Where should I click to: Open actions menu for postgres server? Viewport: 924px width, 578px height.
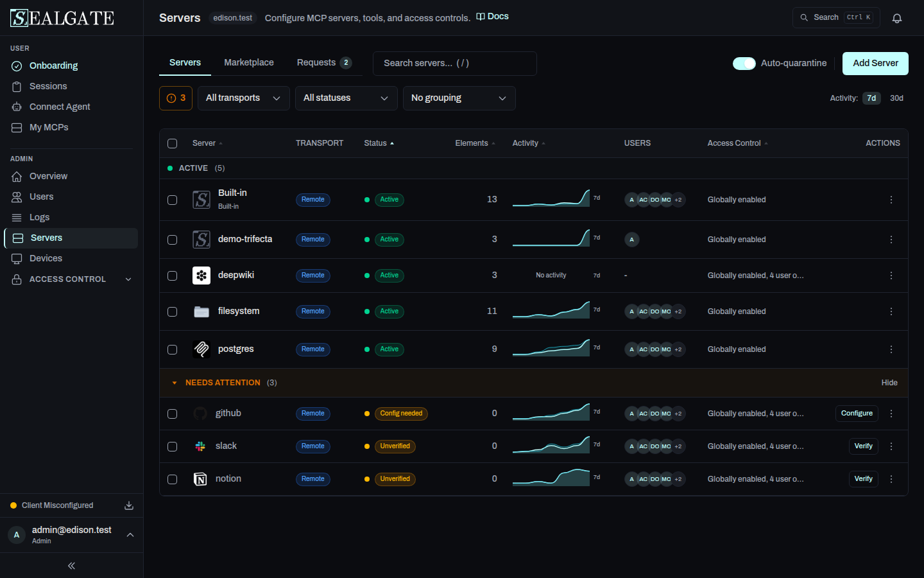tap(891, 349)
